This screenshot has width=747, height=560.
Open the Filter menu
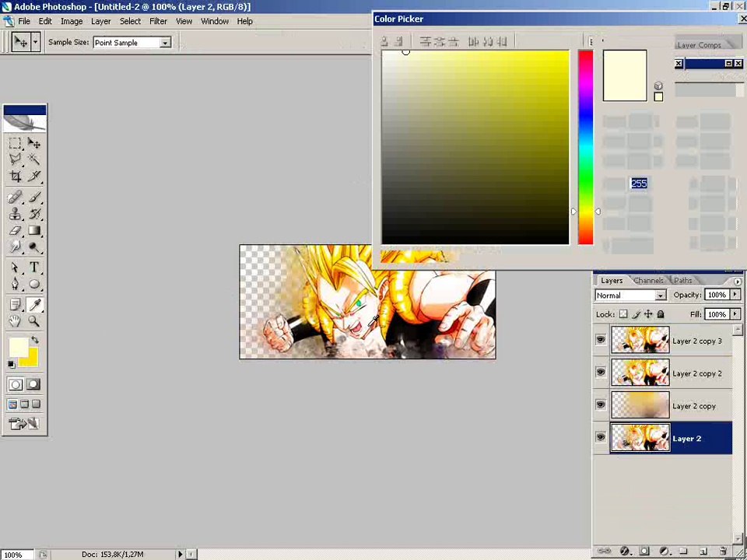tap(158, 22)
